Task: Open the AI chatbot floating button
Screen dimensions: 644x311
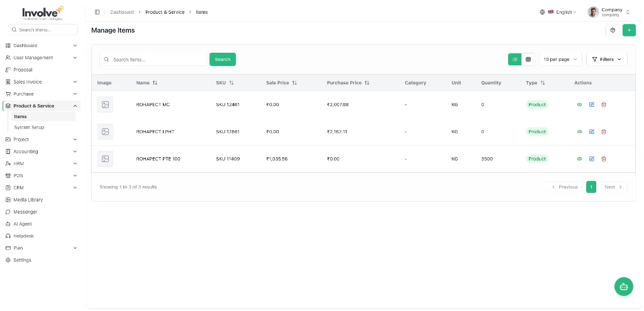Action: click(623, 286)
